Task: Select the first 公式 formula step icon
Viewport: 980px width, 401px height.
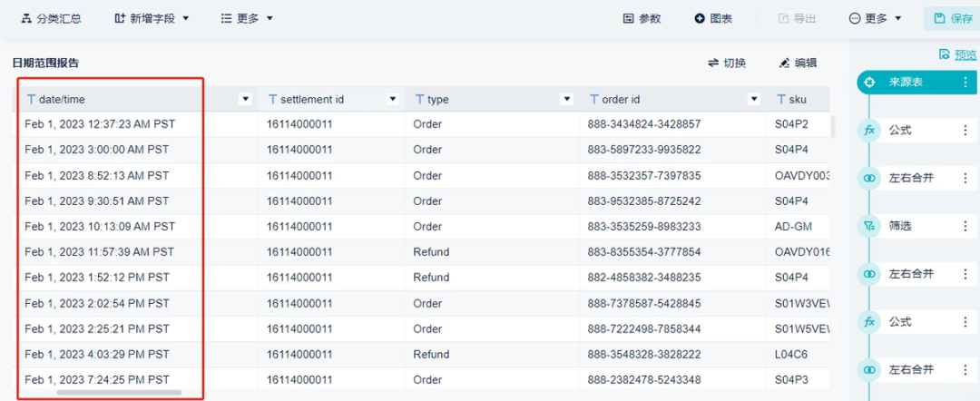Action: point(869,130)
